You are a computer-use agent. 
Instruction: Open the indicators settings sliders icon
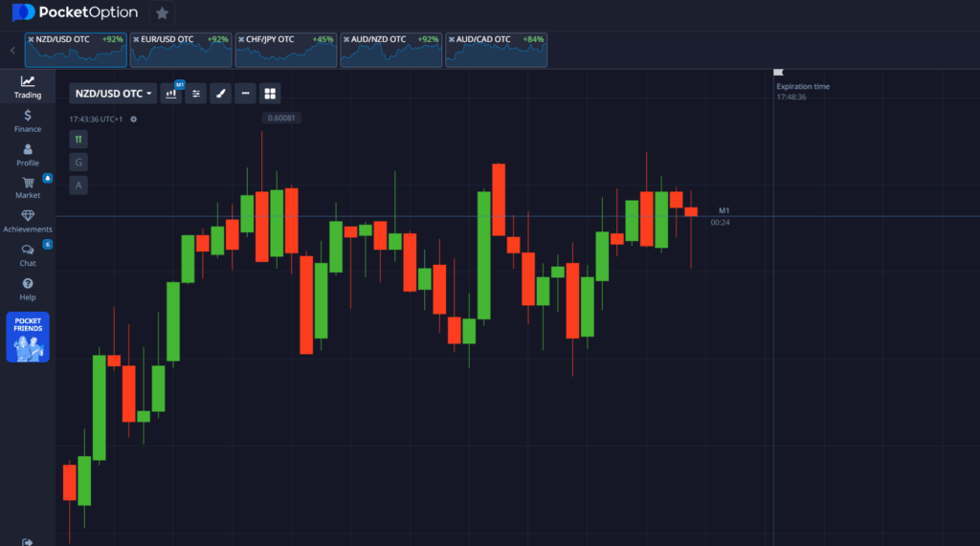coord(196,94)
